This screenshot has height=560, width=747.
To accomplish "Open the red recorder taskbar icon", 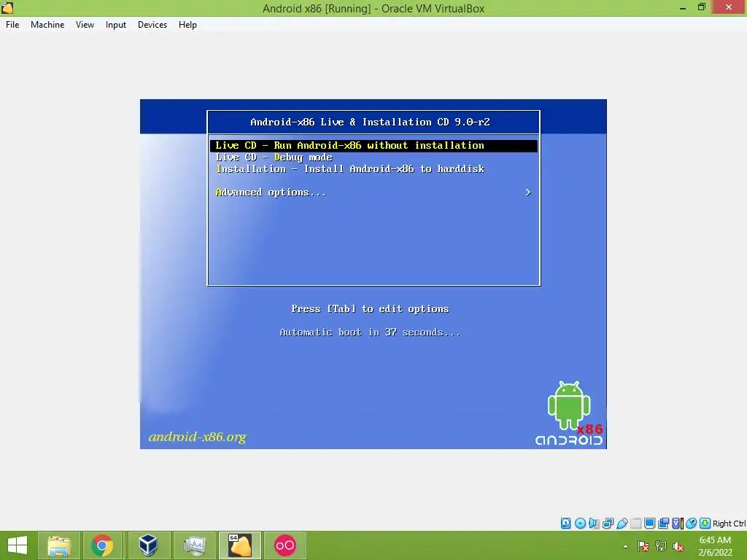I will [285, 545].
